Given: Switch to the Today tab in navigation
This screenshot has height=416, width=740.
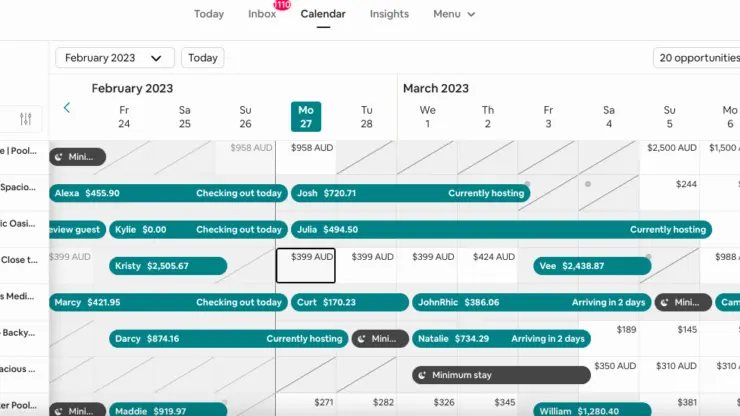Looking at the screenshot, I should [209, 14].
